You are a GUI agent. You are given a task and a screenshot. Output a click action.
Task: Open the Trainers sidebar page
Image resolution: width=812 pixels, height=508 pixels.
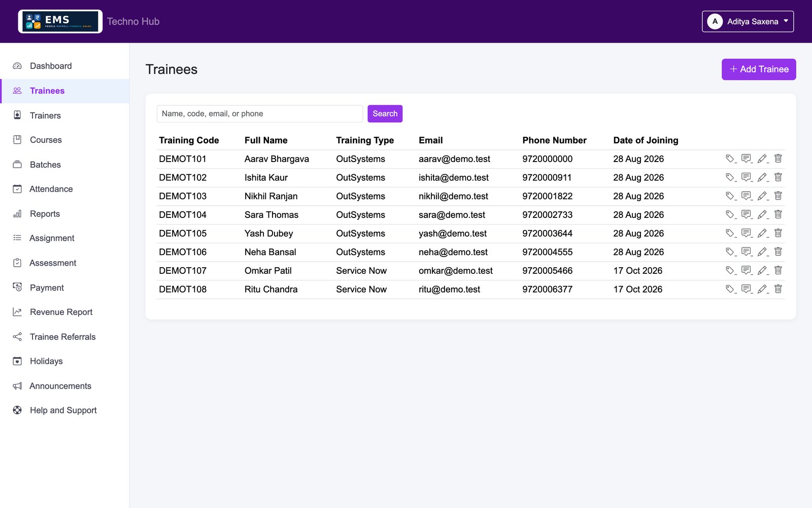[x=64, y=115]
